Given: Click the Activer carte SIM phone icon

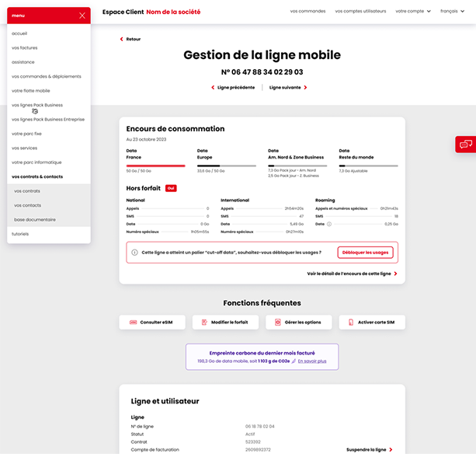Looking at the screenshot, I should (x=351, y=322).
